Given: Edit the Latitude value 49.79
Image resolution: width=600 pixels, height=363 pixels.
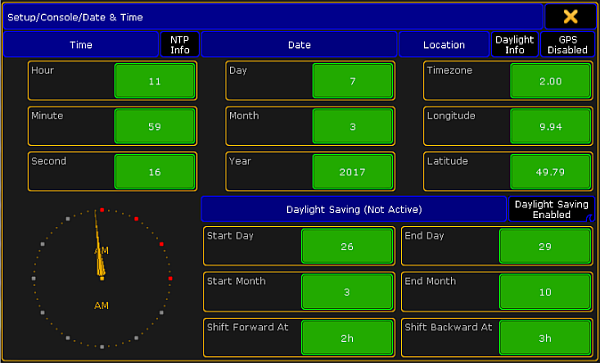Looking at the screenshot, I should (x=550, y=172).
